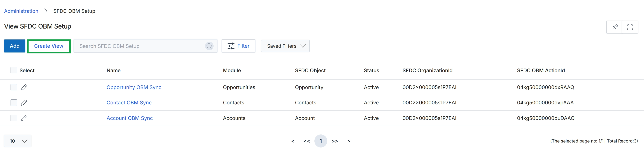Select page 1 in the pagination
The width and height of the screenshot is (644, 163).
pyautogui.click(x=321, y=141)
